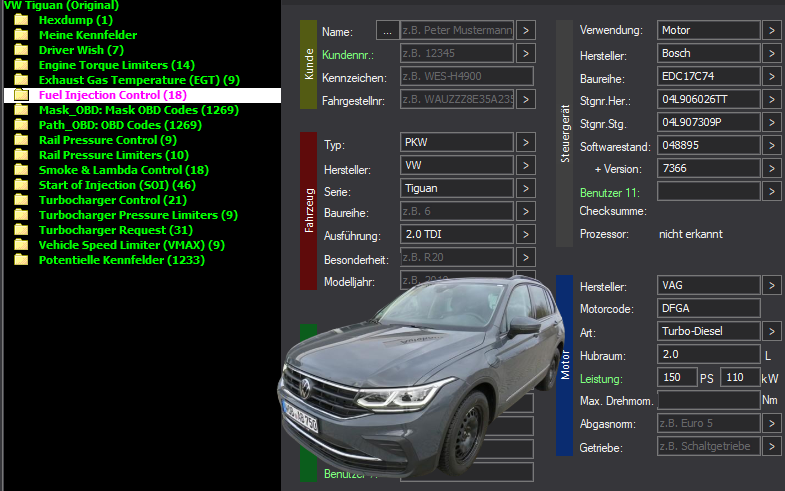Open the Hexdump (1) folder

[x=76, y=20]
